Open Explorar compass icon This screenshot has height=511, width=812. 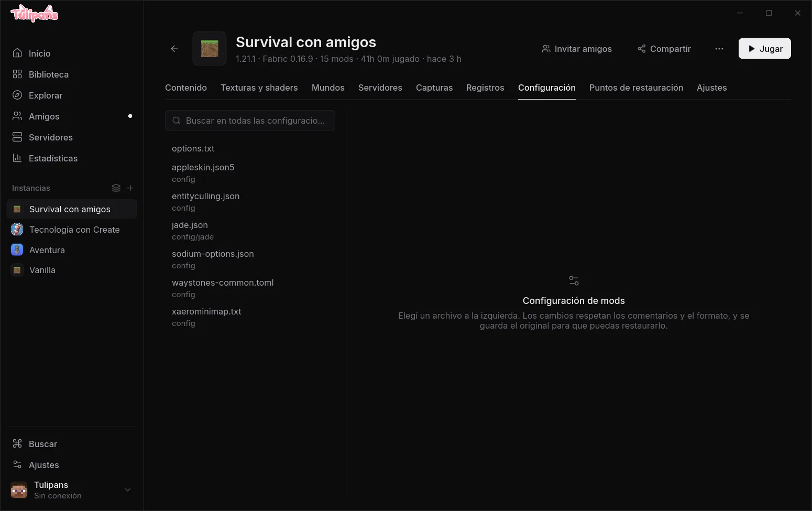(x=17, y=95)
